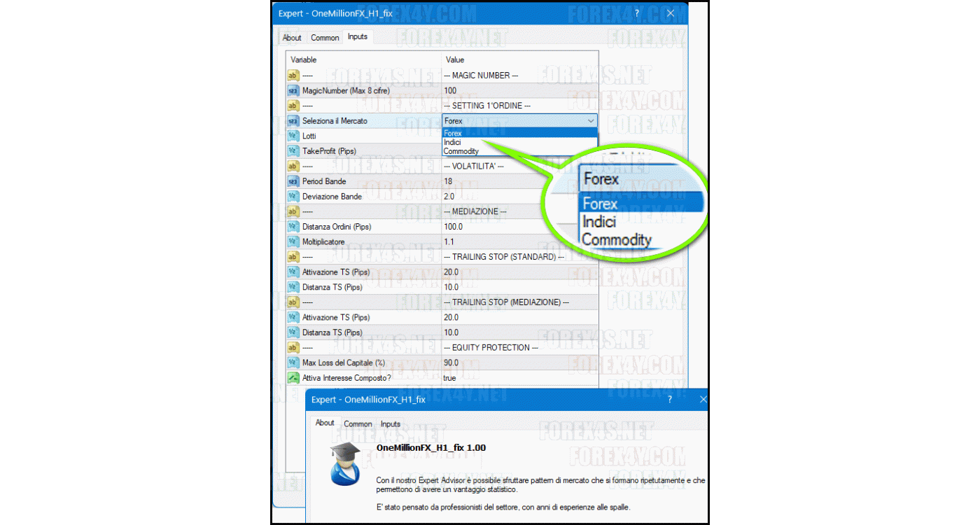The width and height of the screenshot is (980, 525).
Task: Click help question mark in lower dialog
Action: 669,399
